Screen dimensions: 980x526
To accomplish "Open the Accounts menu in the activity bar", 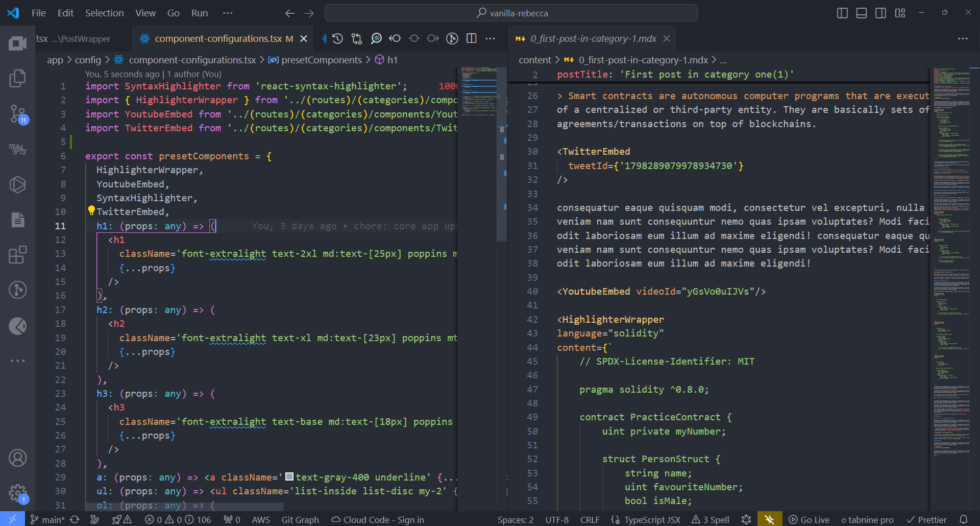I will (x=17, y=458).
